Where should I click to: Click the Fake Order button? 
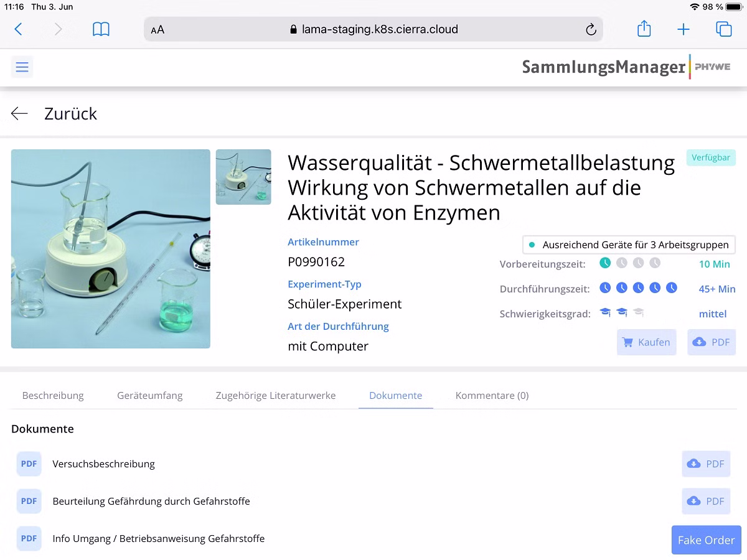coord(706,539)
